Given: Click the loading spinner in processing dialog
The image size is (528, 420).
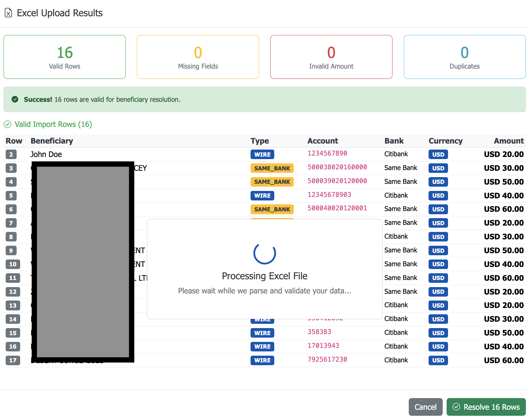Looking at the screenshot, I should pyautogui.click(x=264, y=253).
